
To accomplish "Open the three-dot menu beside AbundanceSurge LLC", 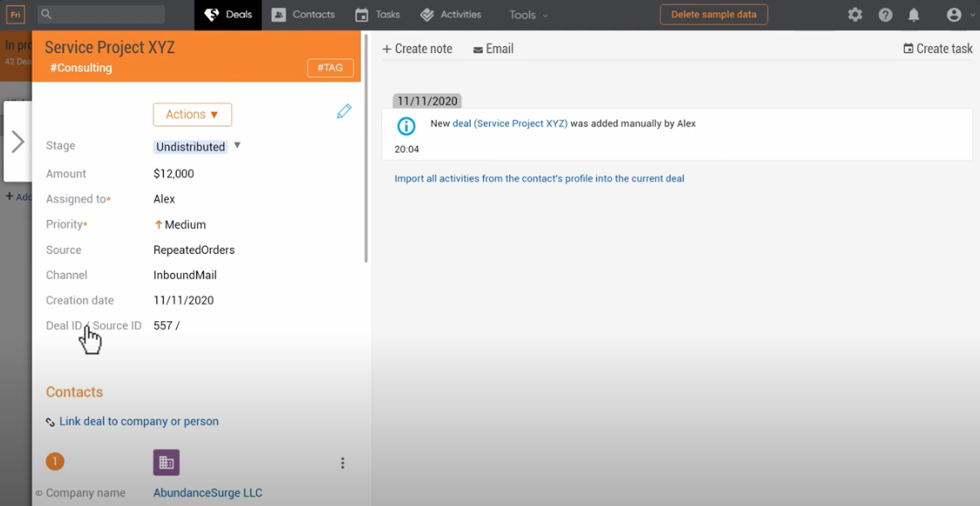I will (343, 462).
